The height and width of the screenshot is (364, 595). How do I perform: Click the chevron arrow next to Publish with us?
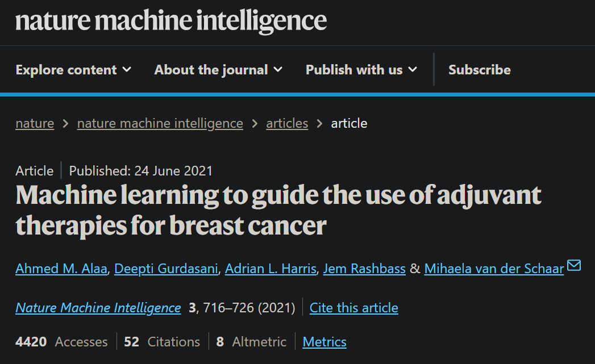coord(413,70)
